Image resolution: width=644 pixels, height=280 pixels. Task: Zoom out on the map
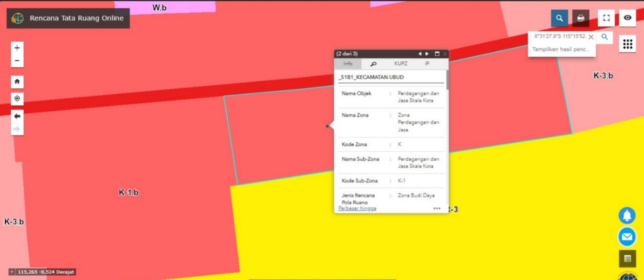click(x=17, y=61)
